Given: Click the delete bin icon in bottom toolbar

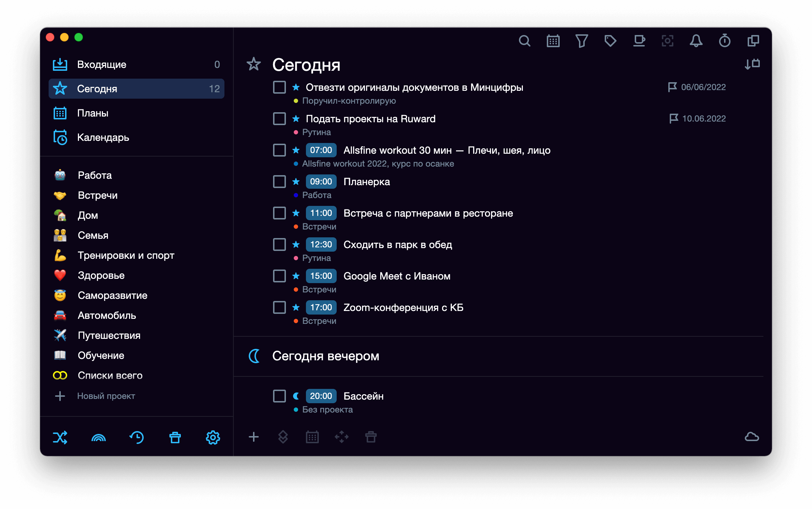Looking at the screenshot, I should pyautogui.click(x=371, y=437).
